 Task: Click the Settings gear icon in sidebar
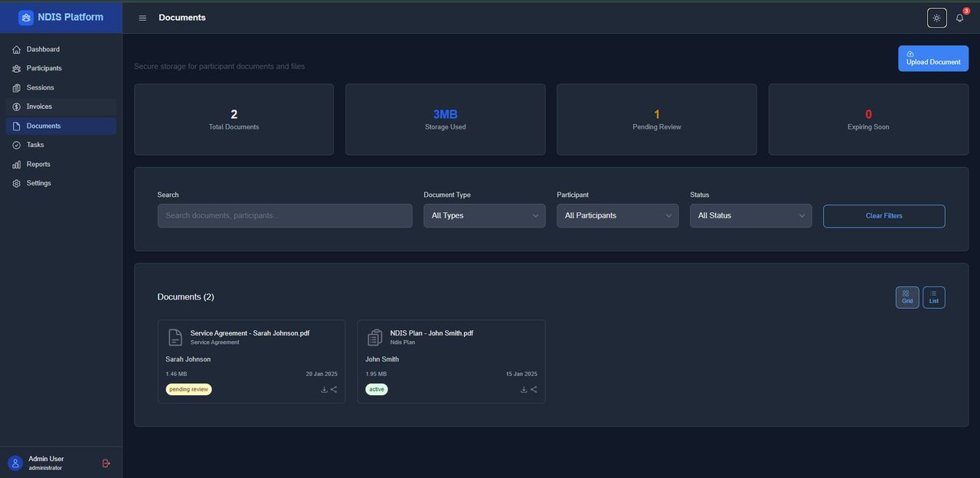17,183
